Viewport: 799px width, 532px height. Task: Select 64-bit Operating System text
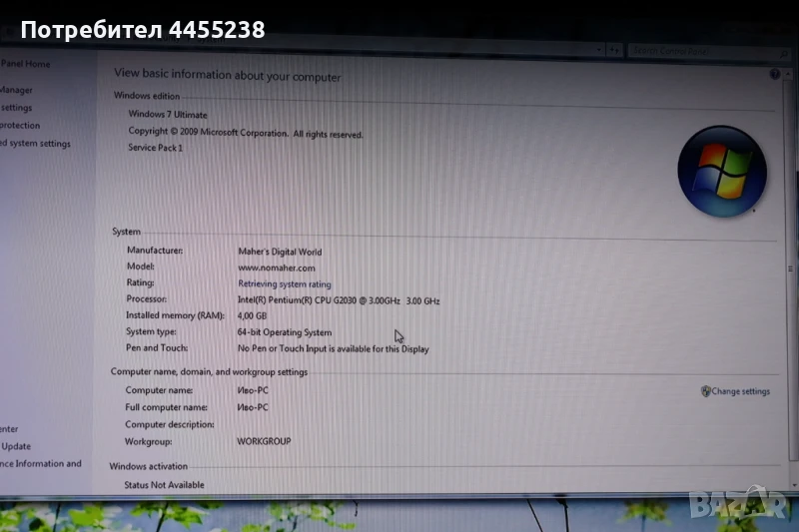[285, 332]
